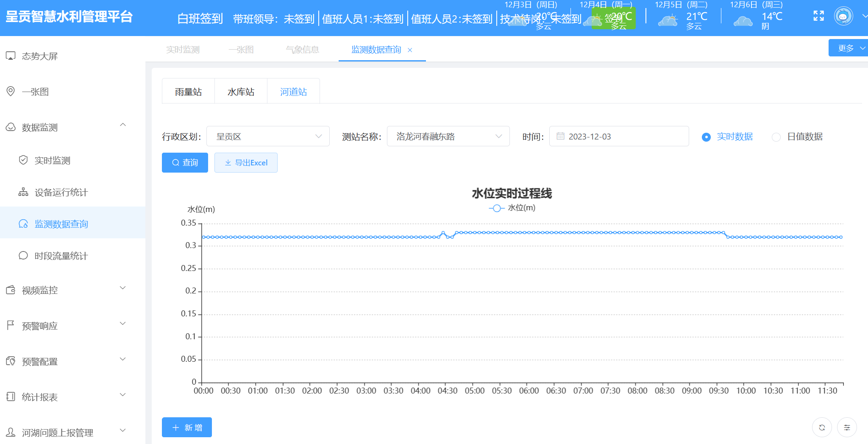Close the 监测数据查询 tab

pos(410,50)
